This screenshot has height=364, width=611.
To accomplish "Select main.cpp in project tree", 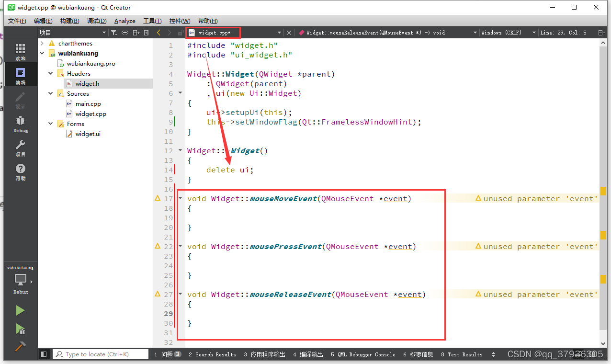I will tap(88, 103).
